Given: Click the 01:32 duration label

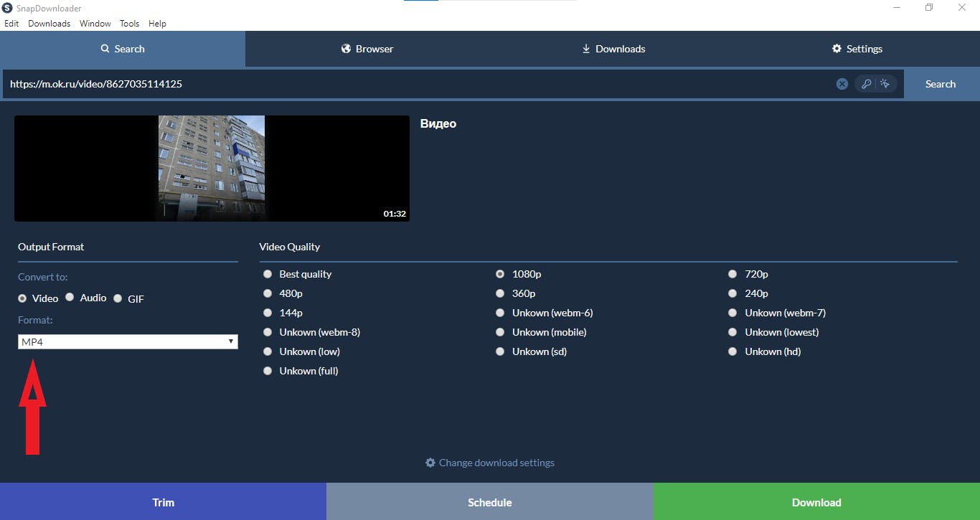Looking at the screenshot, I should pyautogui.click(x=395, y=214).
